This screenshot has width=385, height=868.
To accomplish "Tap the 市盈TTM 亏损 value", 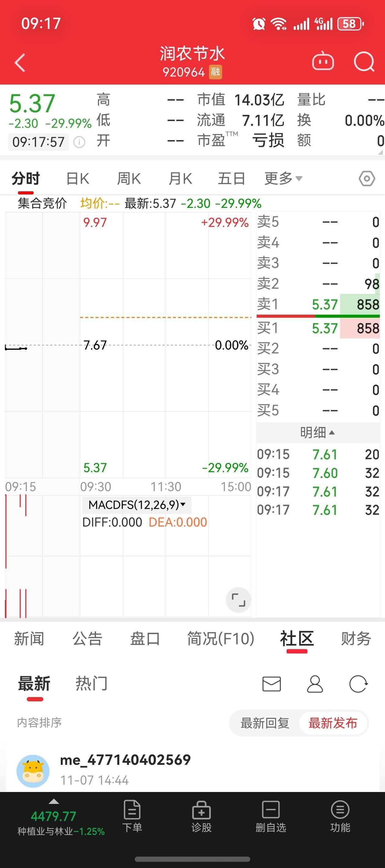I will tap(268, 140).
